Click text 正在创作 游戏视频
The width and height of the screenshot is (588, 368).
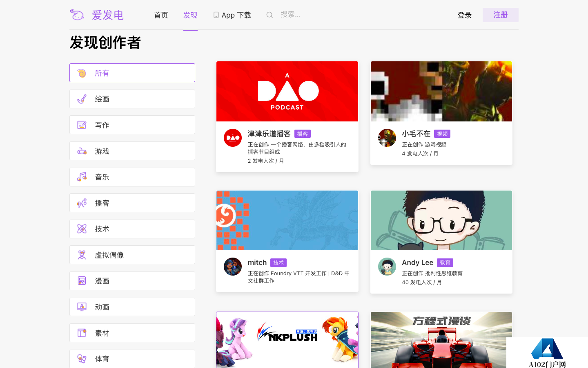point(424,144)
